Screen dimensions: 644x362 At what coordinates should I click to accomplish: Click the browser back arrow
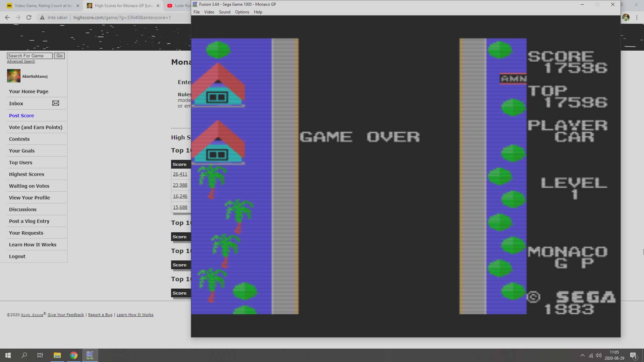[7, 17]
